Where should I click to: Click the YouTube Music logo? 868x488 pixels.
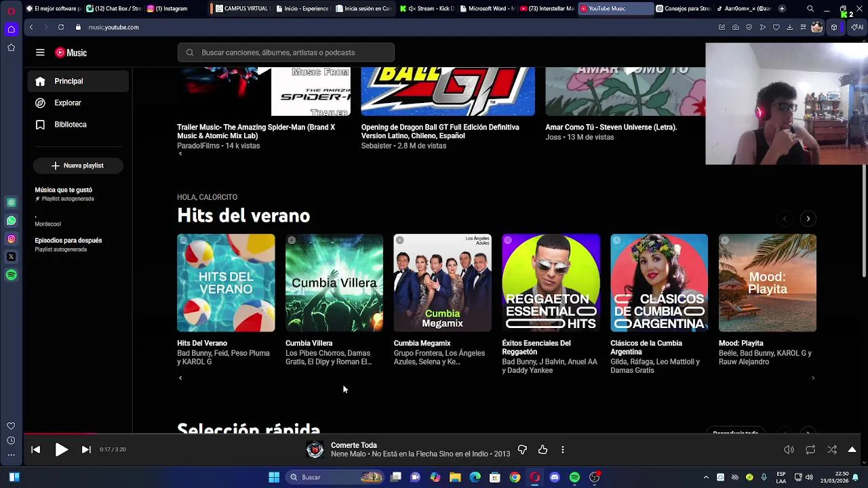71,52
